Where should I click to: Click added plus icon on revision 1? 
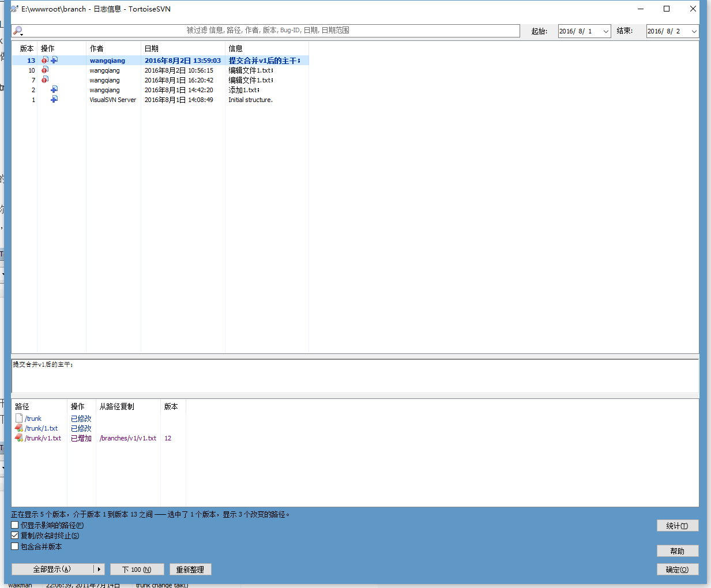click(54, 99)
